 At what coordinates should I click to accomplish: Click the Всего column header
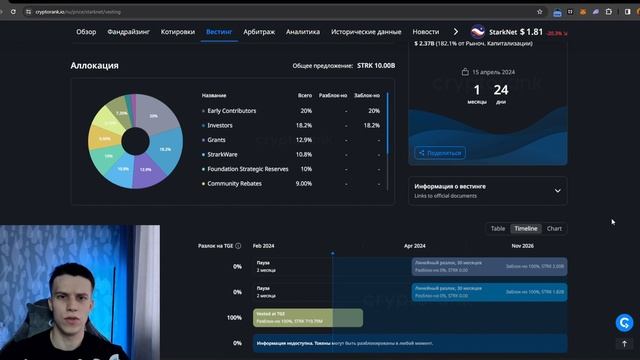(x=305, y=96)
